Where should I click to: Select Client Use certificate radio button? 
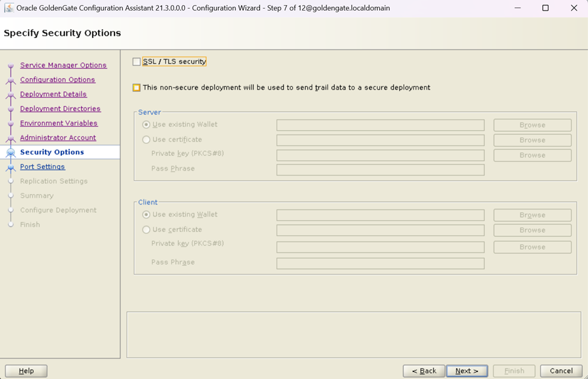[146, 230]
